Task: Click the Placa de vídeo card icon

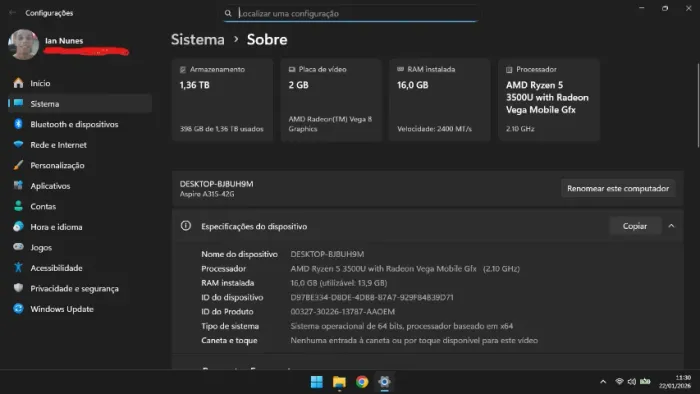Action: point(292,70)
